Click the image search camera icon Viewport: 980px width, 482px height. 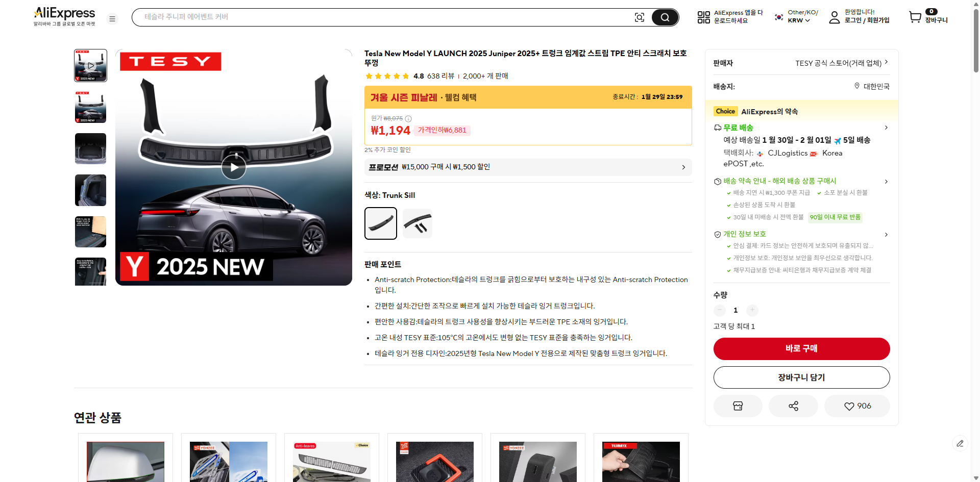point(640,17)
